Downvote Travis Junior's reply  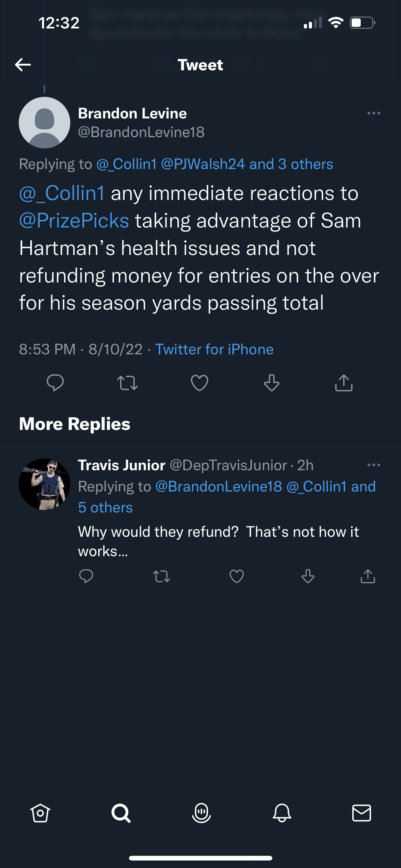click(308, 576)
